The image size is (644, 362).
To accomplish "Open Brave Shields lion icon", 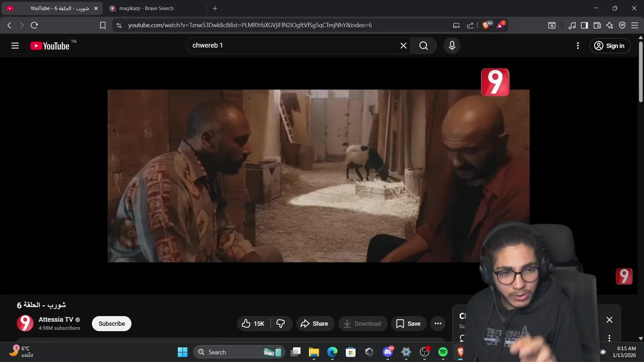I will (486, 25).
